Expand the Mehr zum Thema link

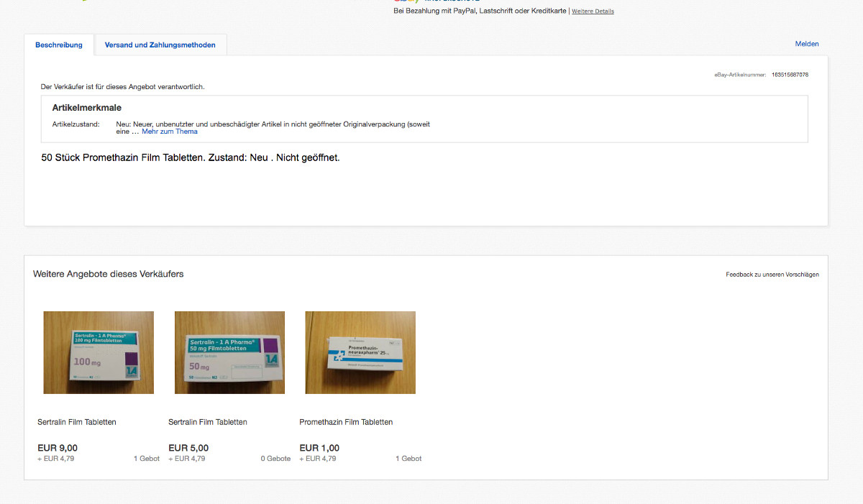[x=169, y=132]
